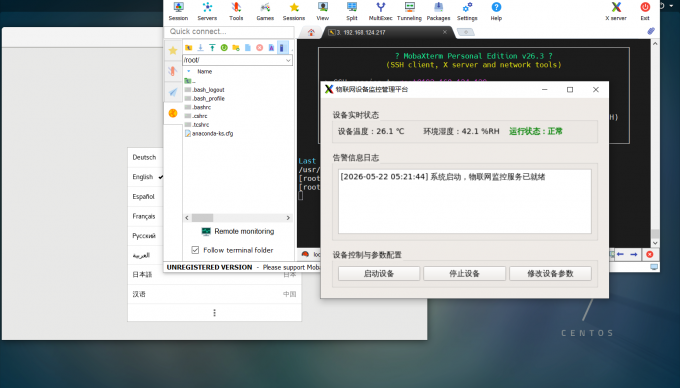Open the Session toolbar icon
This screenshot has height=388, width=680.
coord(178,11)
